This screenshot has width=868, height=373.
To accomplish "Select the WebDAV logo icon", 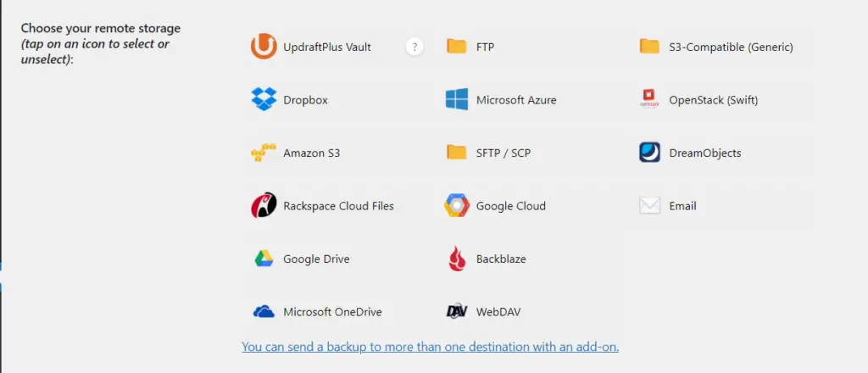I will [457, 312].
